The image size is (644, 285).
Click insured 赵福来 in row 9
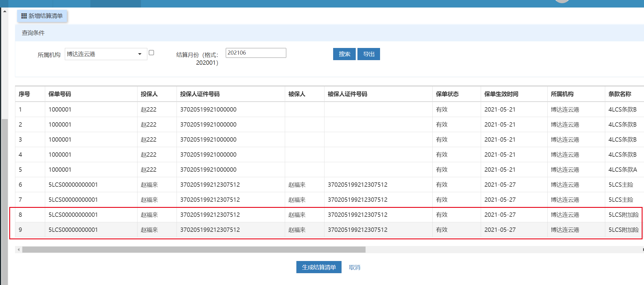point(297,230)
